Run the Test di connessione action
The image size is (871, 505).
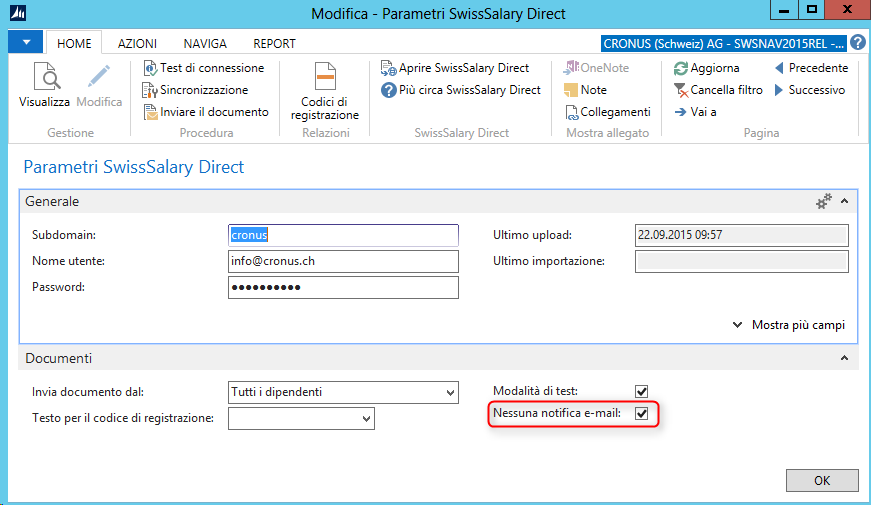pos(204,68)
